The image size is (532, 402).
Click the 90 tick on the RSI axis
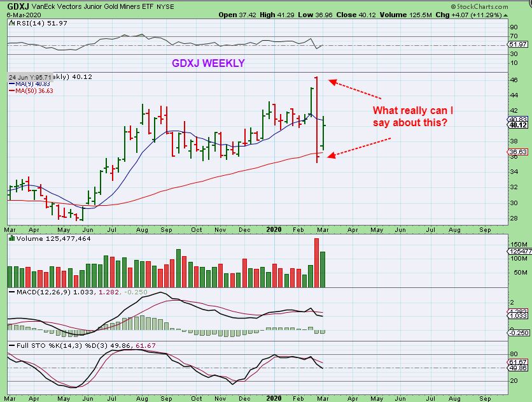coord(514,27)
